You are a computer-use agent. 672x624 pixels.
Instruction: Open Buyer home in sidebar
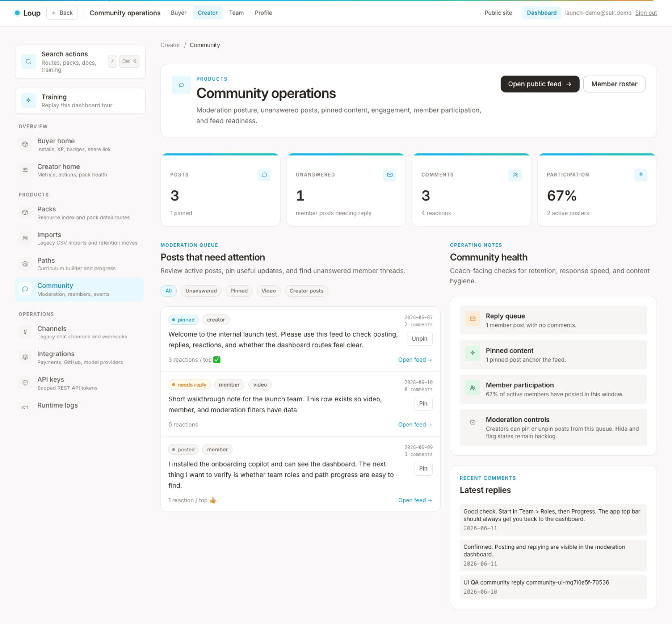[79, 145]
